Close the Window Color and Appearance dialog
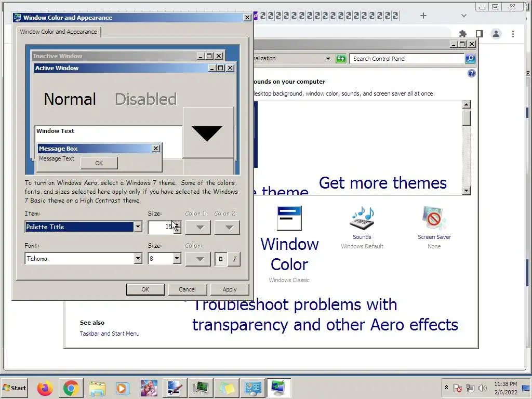The image size is (532, 399). pos(247,17)
